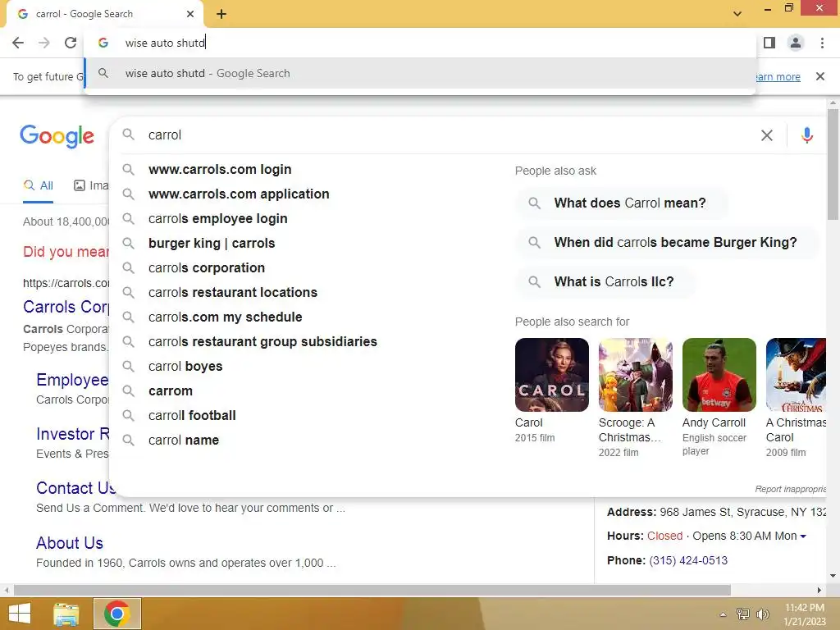Screen dimensions: 840x630
Task: Click the Chrome taskbar icon
Action: click(116, 614)
